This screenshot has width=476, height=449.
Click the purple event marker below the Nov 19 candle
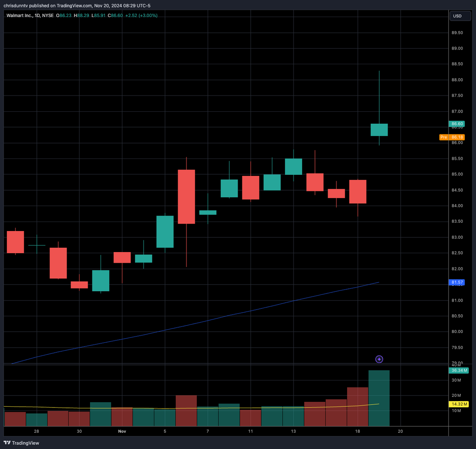click(x=379, y=359)
